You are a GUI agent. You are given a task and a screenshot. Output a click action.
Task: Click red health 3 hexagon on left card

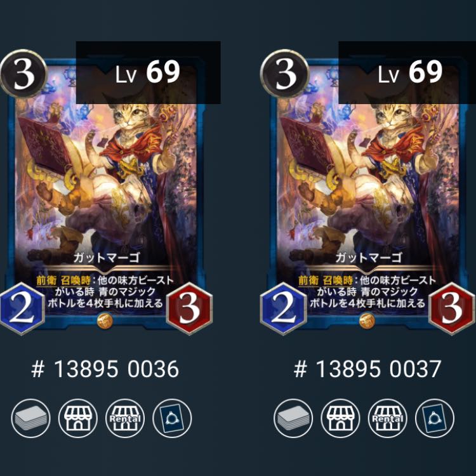pos(189,309)
